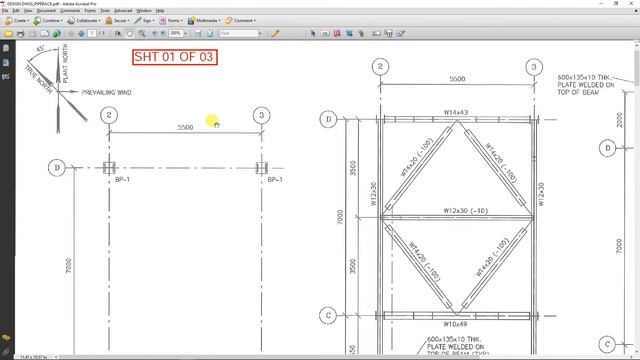Open the Window menu
Viewport: 640px width, 360px height.
coord(144,11)
